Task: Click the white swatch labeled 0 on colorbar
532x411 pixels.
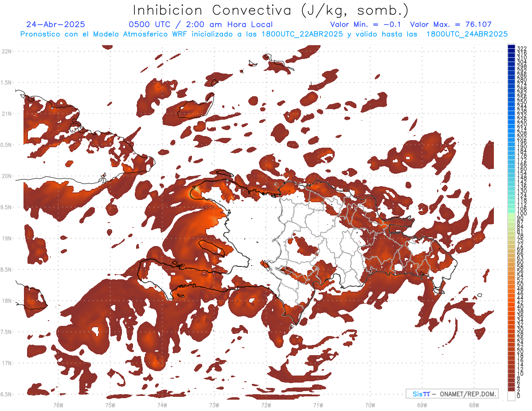Action: (511, 396)
